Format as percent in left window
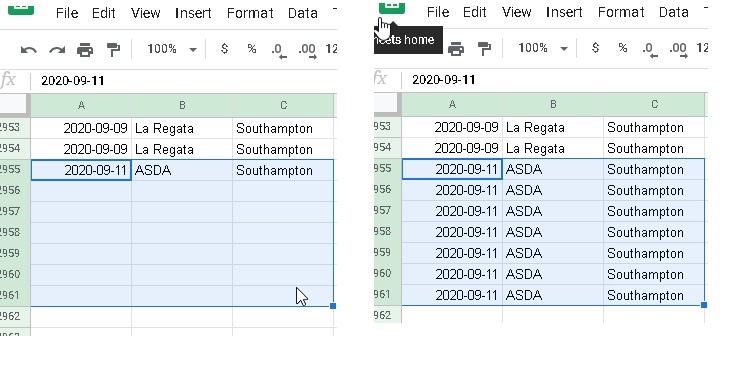The image size is (741, 373). pyautogui.click(x=252, y=49)
